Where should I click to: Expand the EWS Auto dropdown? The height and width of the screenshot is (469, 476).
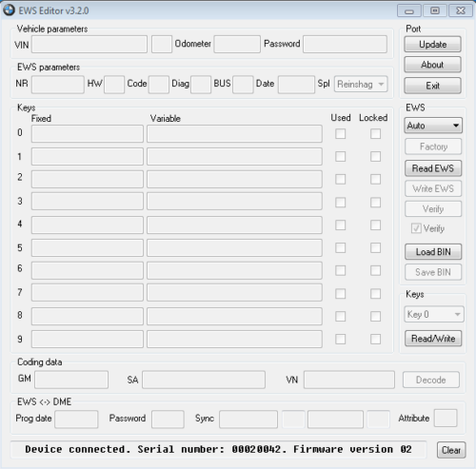pos(433,126)
